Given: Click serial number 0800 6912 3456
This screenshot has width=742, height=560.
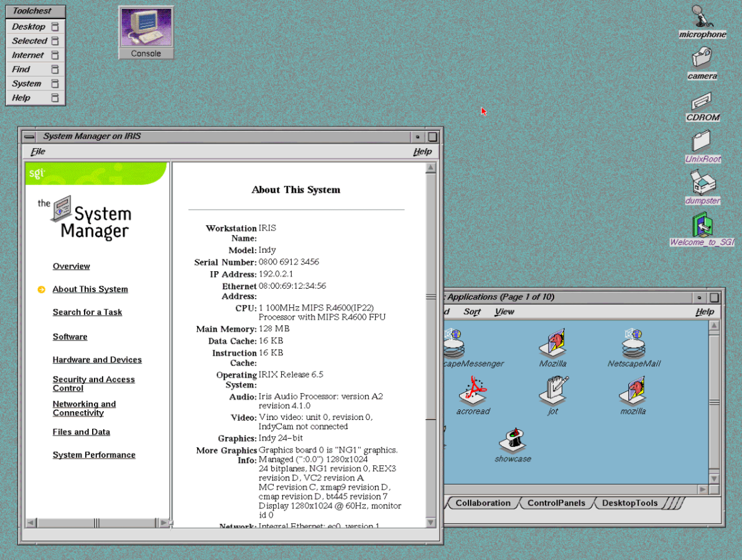Looking at the screenshot, I should point(289,262).
